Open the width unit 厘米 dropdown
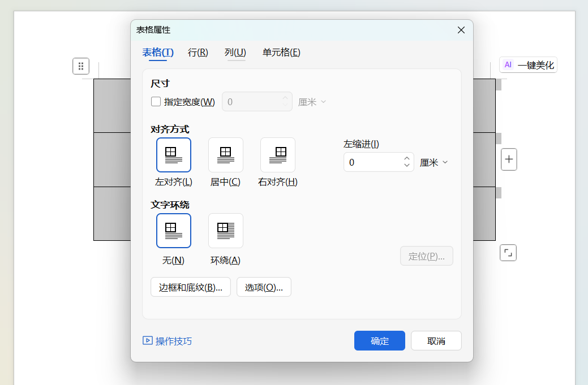588x385 pixels. point(311,101)
